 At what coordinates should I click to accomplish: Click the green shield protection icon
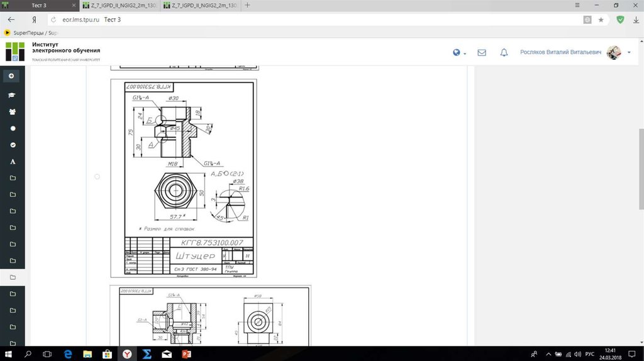(x=620, y=19)
